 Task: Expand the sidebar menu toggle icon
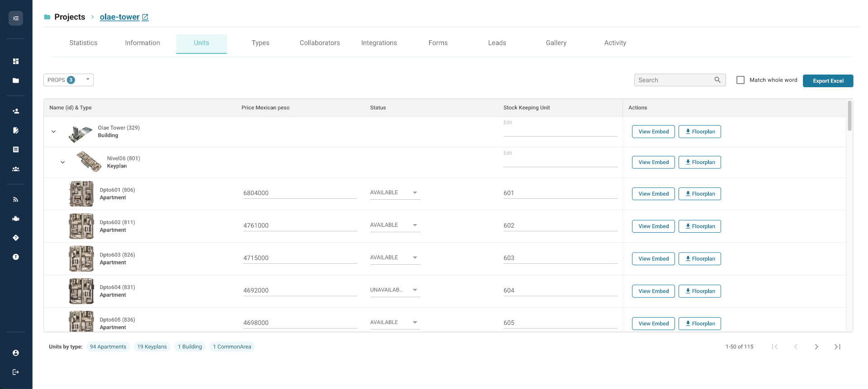pyautogui.click(x=16, y=18)
